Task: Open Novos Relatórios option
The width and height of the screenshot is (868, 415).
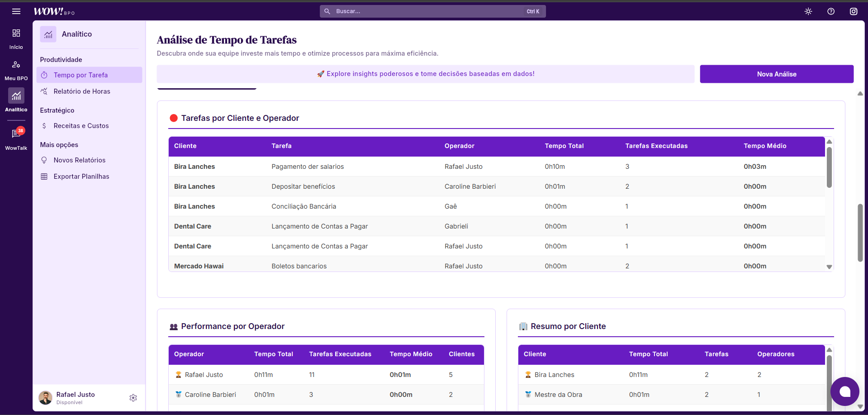Action: pyautogui.click(x=80, y=160)
